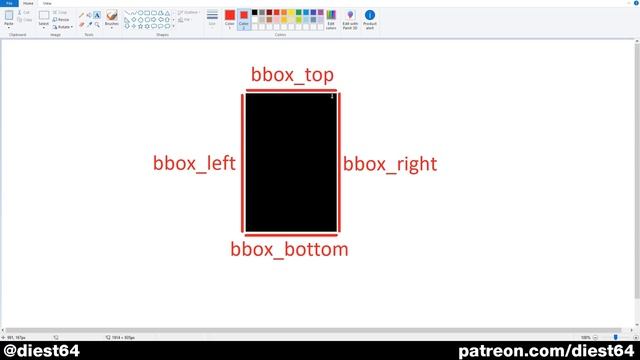Select the Hexagon shape
This screenshot has height=360, width=640.
pyautogui.click(x=147, y=20)
